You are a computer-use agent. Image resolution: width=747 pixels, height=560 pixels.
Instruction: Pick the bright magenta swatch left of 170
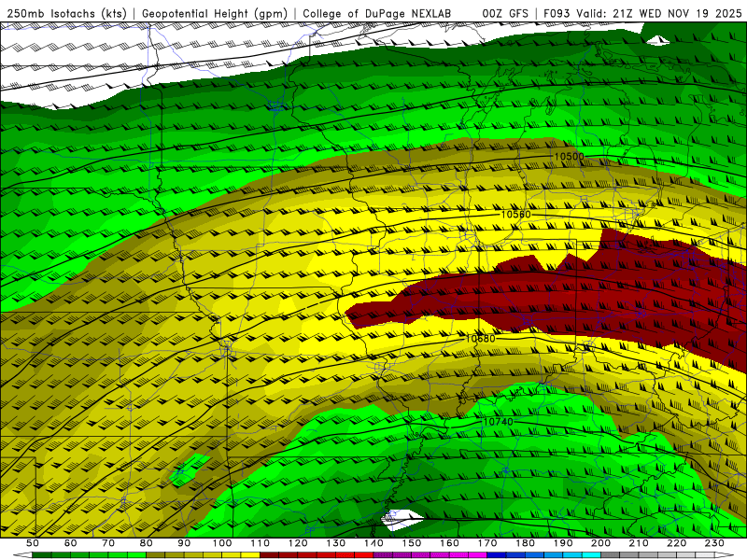tap(478, 555)
